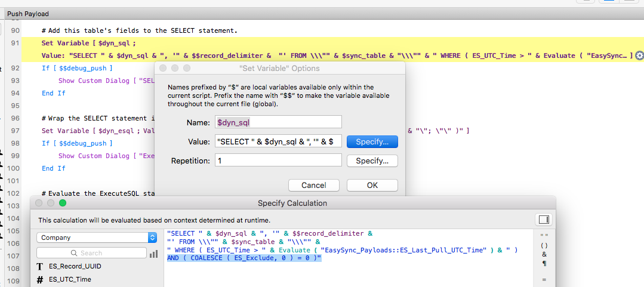The width and height of the screenshot is (644, 287).
Task: Insert the ampersand concatenation operator
Action: pos(544,254)
